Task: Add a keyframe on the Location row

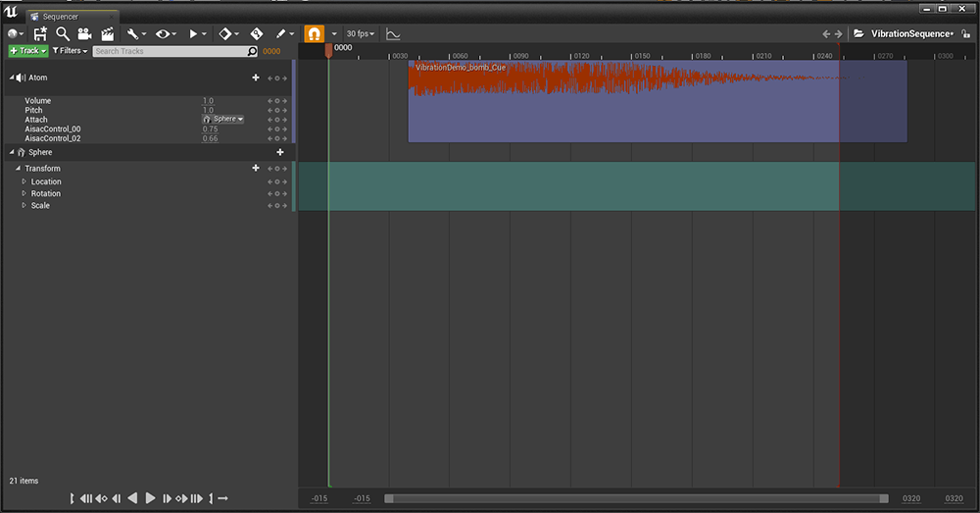Action: pos(277,182)
